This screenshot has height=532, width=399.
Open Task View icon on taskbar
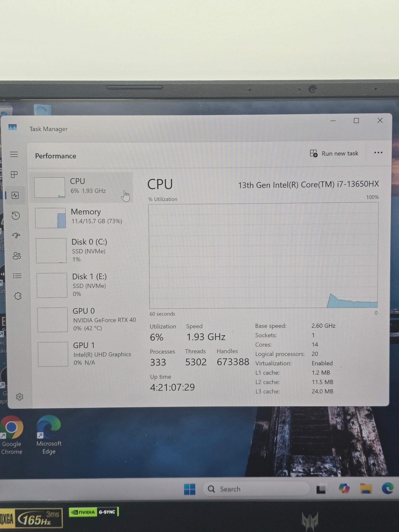(321, 489)
